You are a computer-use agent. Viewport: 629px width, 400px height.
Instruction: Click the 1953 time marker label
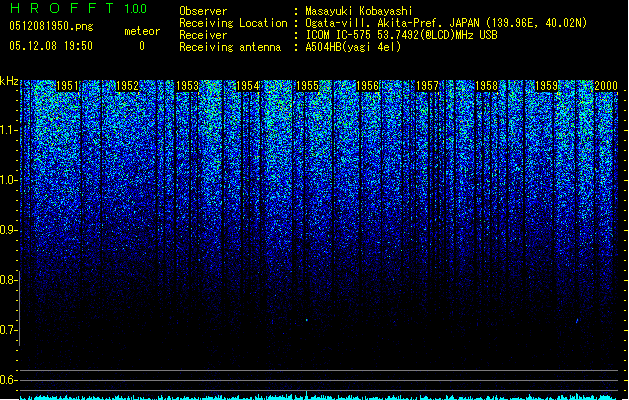pos(187,86)
